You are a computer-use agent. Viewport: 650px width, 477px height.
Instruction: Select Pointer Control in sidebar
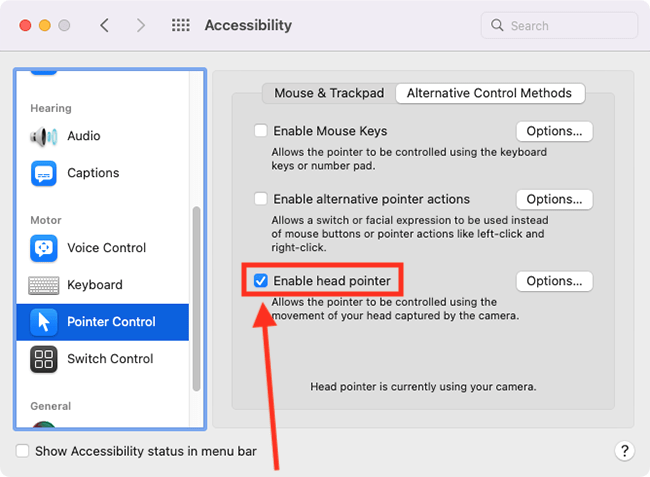pyautogui.click(x=102, y=322)
